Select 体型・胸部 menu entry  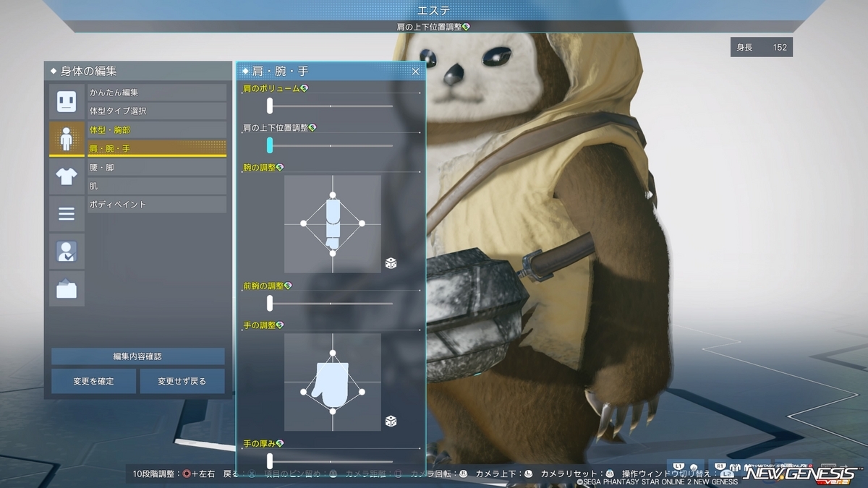click(157, 130)
